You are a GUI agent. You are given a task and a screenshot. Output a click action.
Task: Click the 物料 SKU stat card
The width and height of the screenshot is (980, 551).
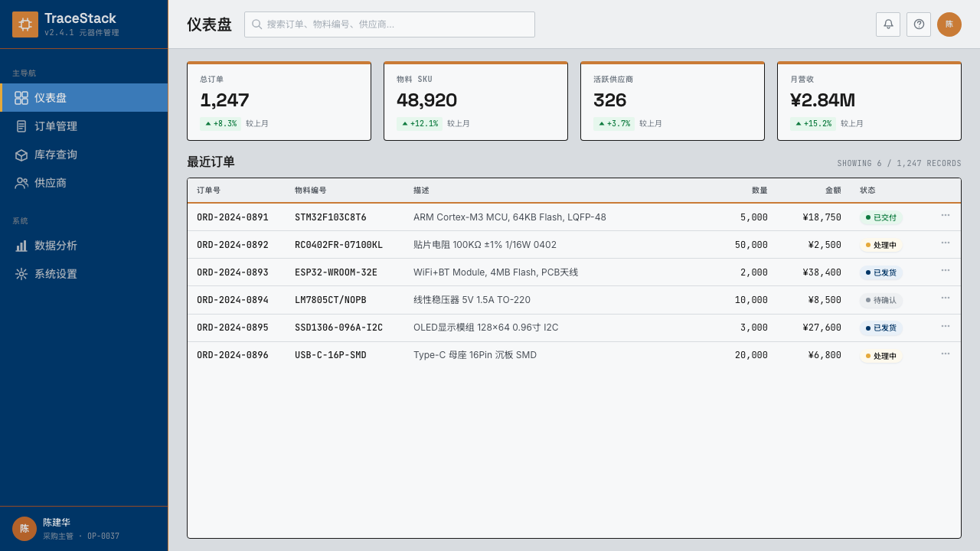click(x=475, y=101)
